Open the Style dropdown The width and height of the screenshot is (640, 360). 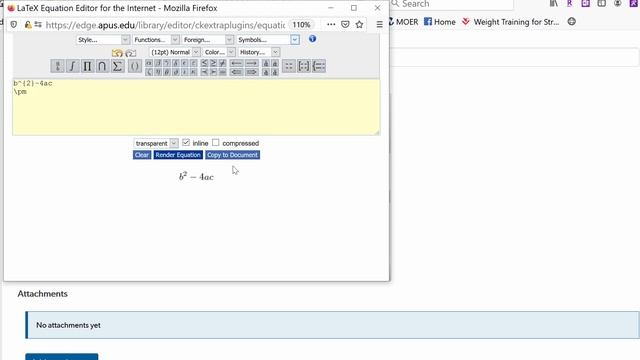coord(103,40)
